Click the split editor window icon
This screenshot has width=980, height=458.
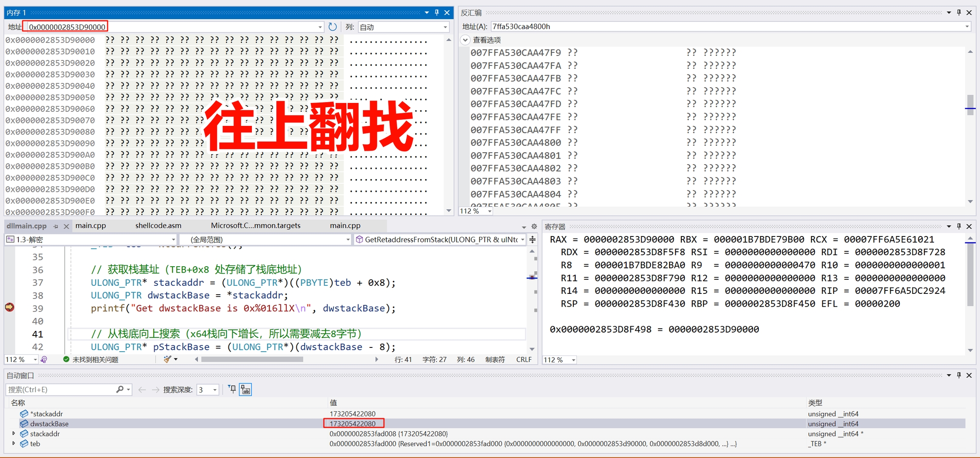533,240
